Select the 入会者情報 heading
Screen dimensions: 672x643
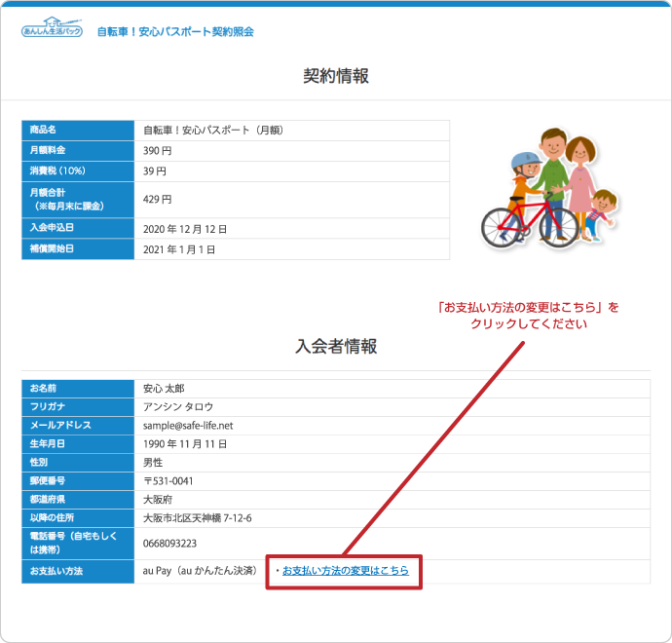tap(336, 347)
